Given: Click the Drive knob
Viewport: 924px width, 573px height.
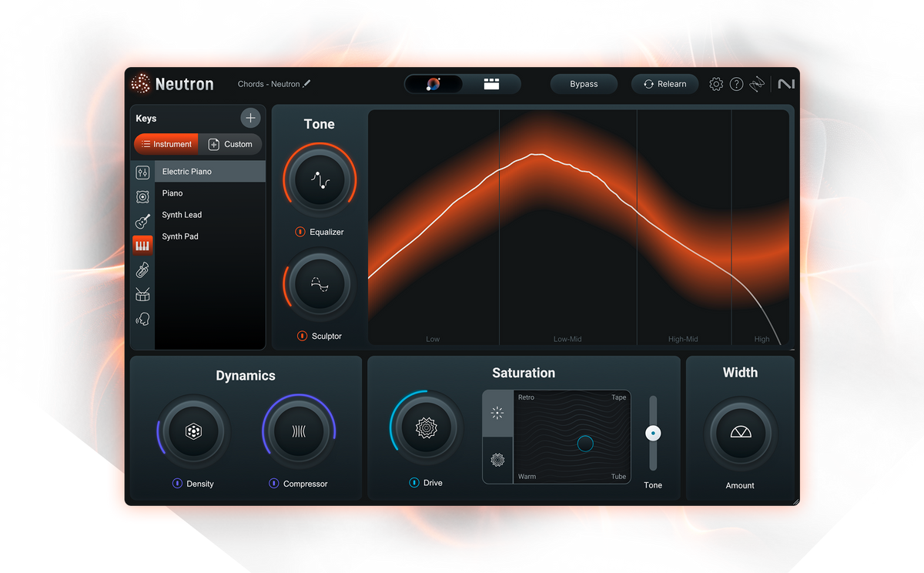Looking at the screenshot, I should [427, 428].
